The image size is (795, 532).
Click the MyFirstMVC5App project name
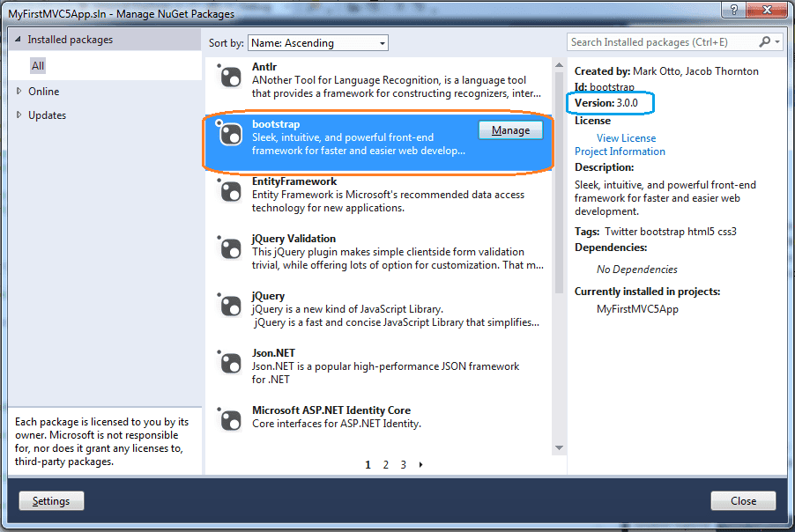(637, 309)
